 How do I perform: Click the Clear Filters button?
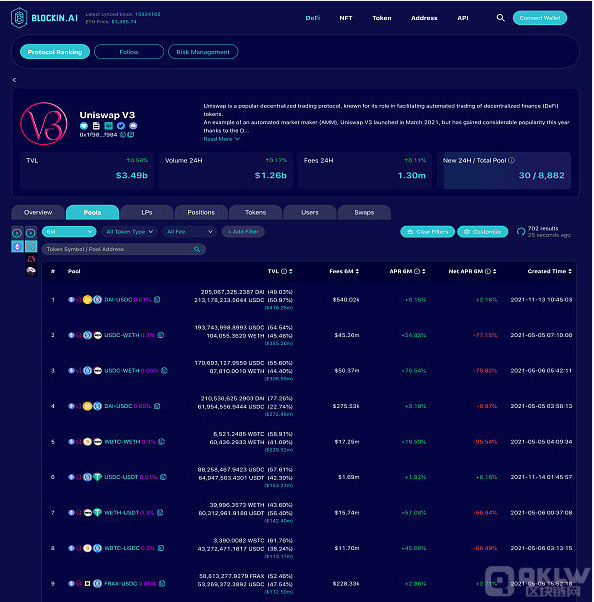tap(427, 232)
